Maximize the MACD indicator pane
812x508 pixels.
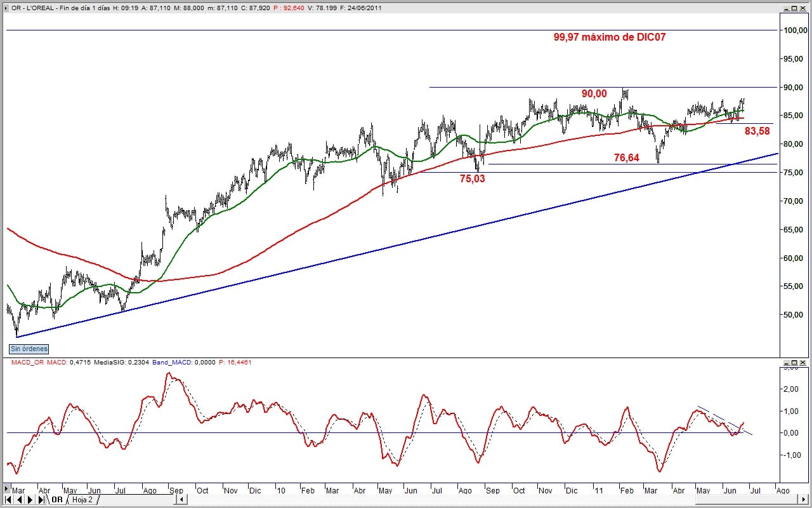794,362
